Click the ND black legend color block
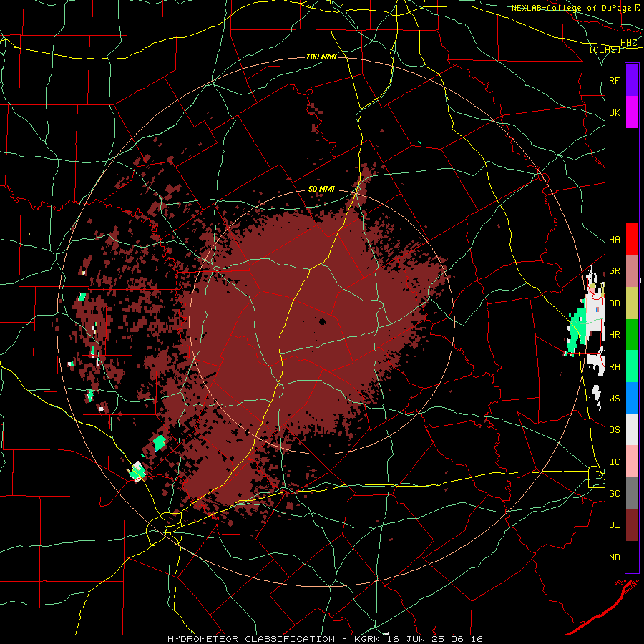This screenshot has width=644, height=644. pos(632,557)
